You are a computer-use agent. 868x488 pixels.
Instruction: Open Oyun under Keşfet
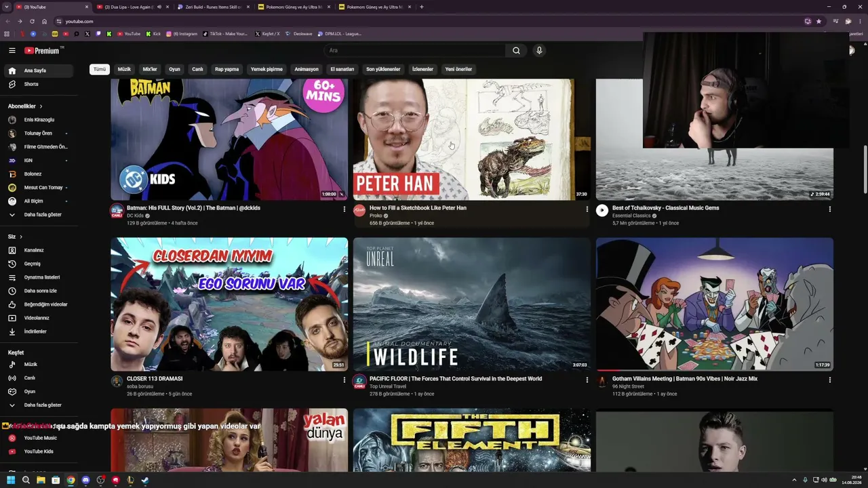(x=39, y=392)
